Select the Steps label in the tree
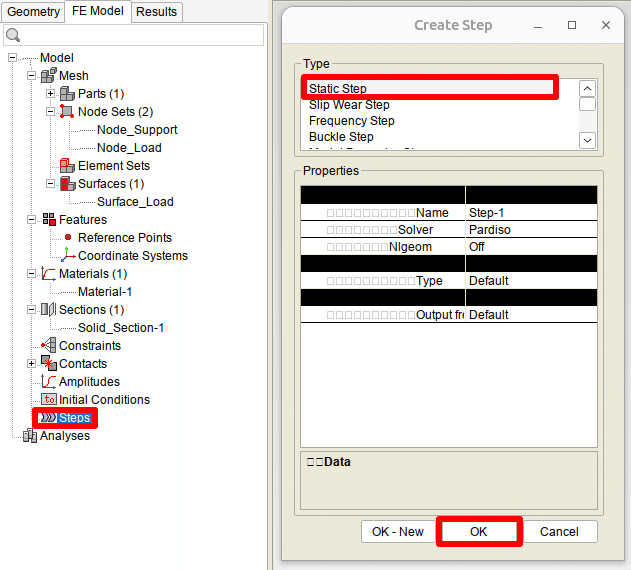The width and height of the screenshot is (631, 570). coord(74,418)
